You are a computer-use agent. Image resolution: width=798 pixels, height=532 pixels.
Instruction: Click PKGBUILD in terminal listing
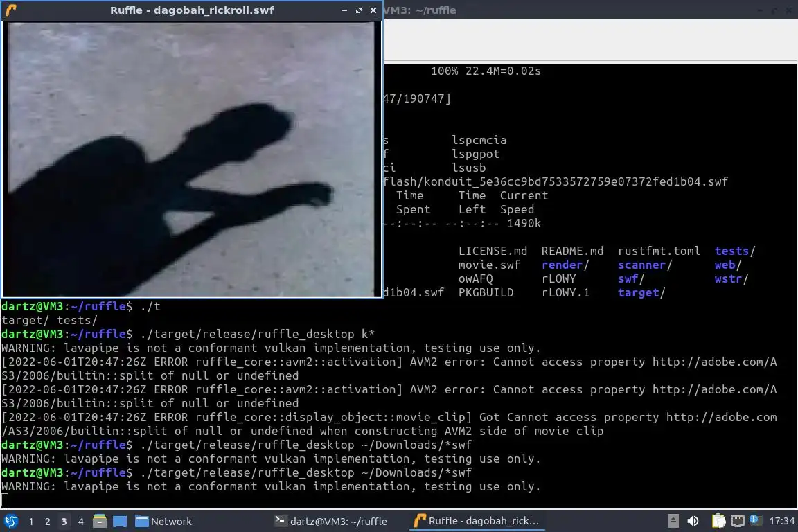(486, 293)
